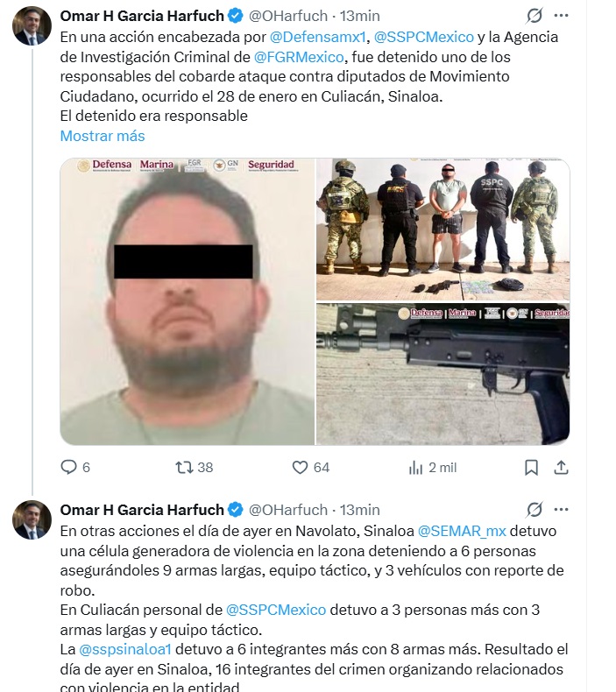Open the @sspsinaloa1 mention link
616x692 pixels.
pyautogui.click(x=125, y=649)
